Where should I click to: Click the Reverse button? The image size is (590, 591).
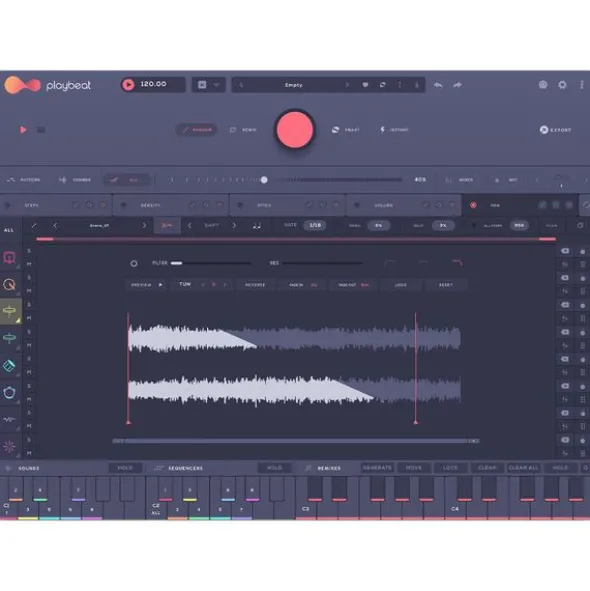[255, 285]
